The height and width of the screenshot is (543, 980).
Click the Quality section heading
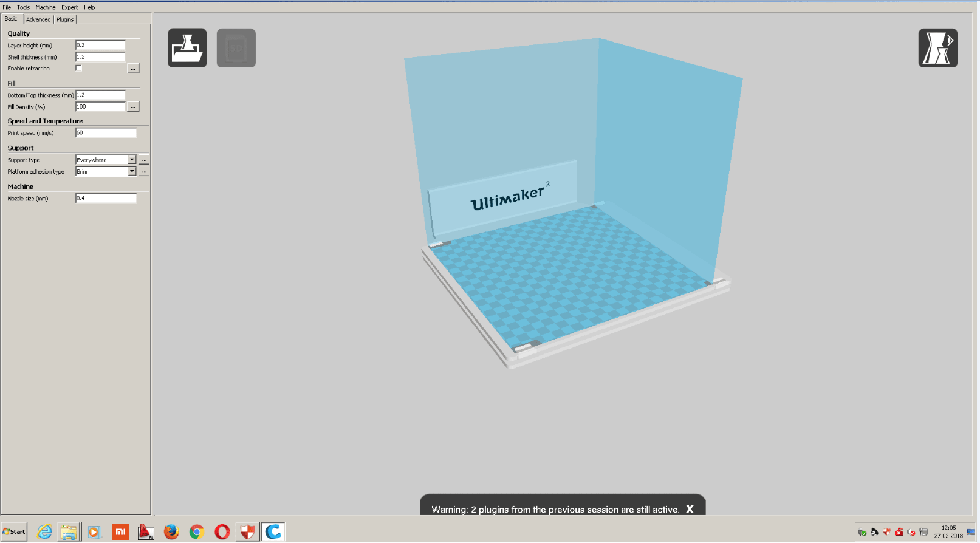coord(18,33)
